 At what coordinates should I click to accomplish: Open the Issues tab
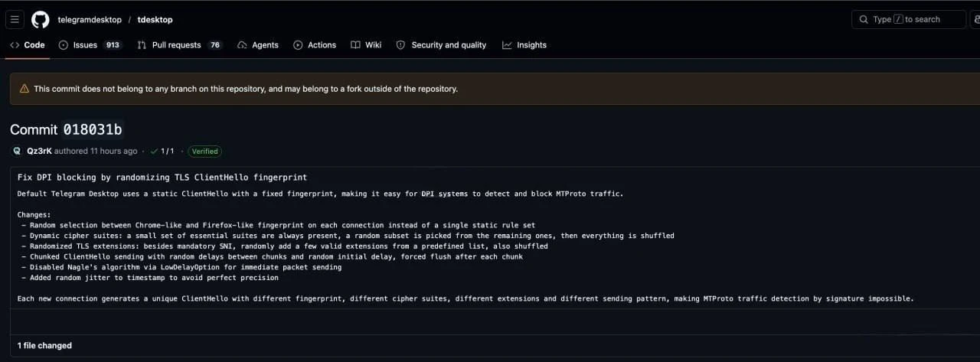(x=90, y=45)
